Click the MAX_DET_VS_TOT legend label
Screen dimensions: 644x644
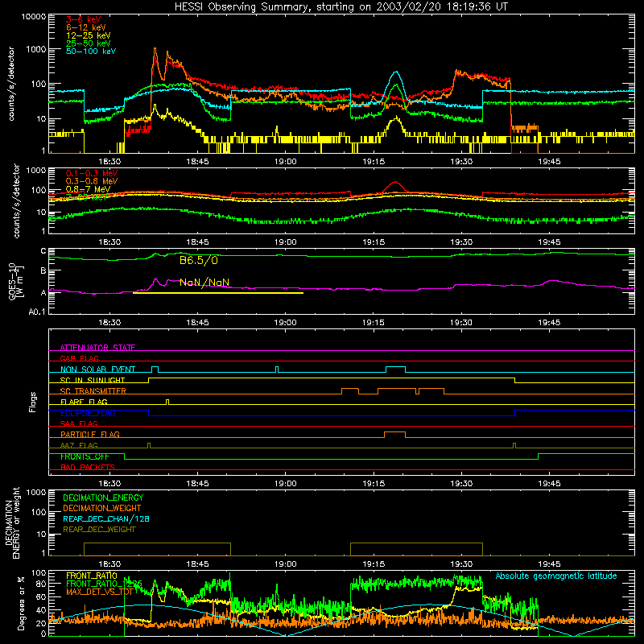(100, 592)
